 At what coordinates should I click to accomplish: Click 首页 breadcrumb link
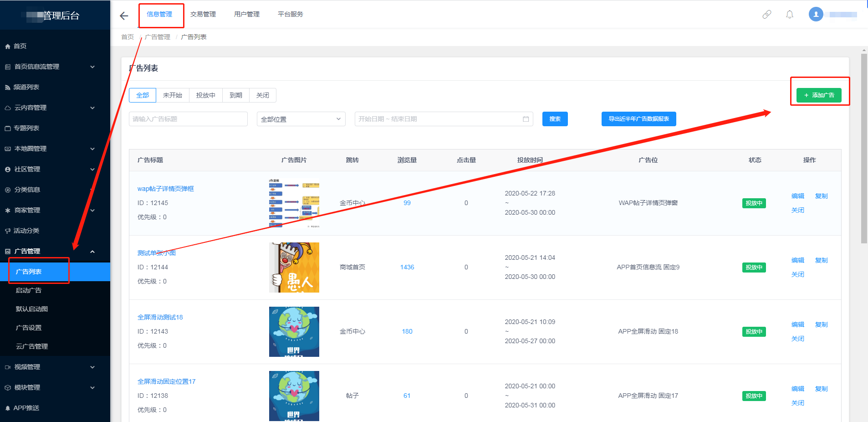coord(128,37)
